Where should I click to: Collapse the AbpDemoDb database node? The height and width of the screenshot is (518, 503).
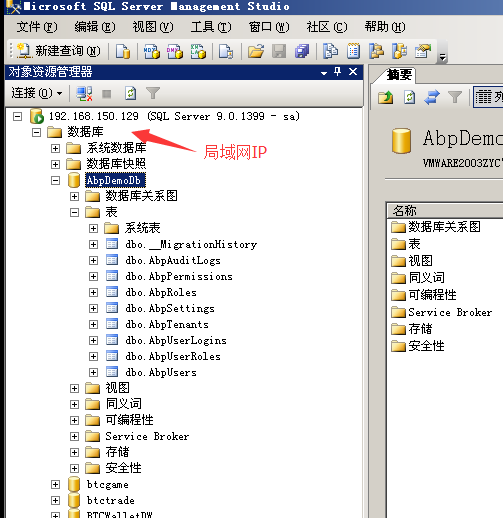click(x=55, y=180)
